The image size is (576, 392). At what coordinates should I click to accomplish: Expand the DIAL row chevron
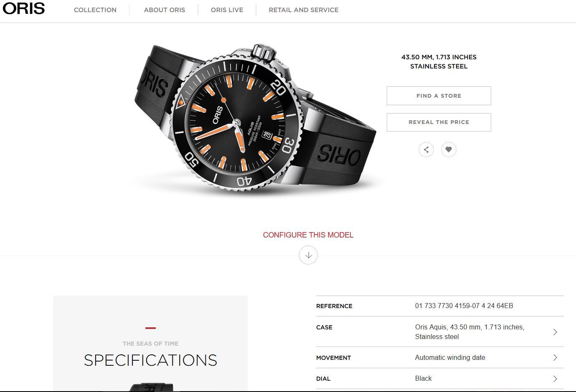pyautogui.click(x=555, y=379)
